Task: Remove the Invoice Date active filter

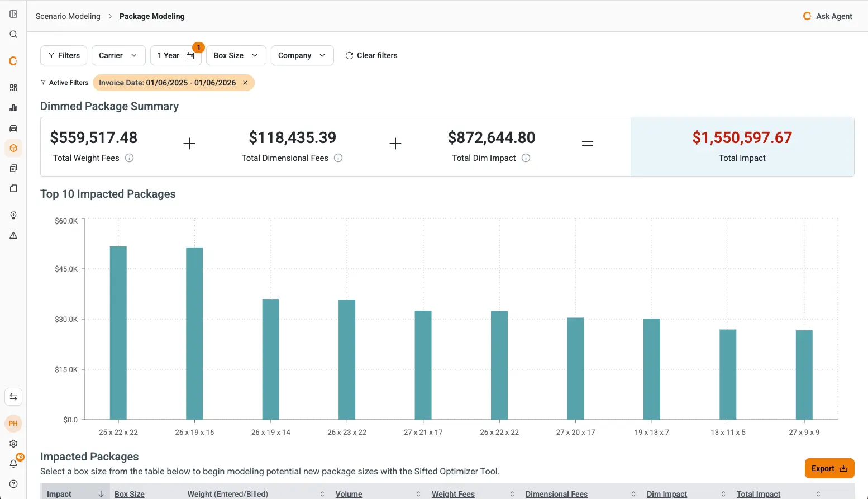Action: tap(245, 83)
